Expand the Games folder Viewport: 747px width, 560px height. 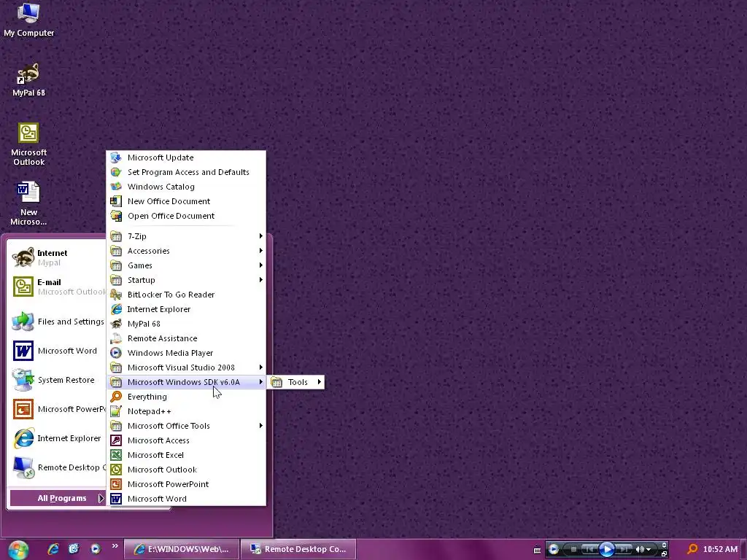click(186, 265)
